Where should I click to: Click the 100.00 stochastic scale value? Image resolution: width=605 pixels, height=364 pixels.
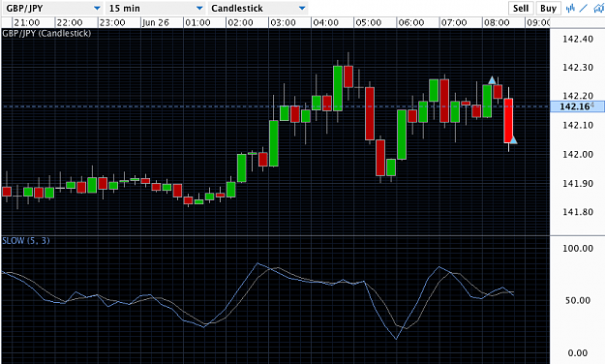tap(578, 248)
